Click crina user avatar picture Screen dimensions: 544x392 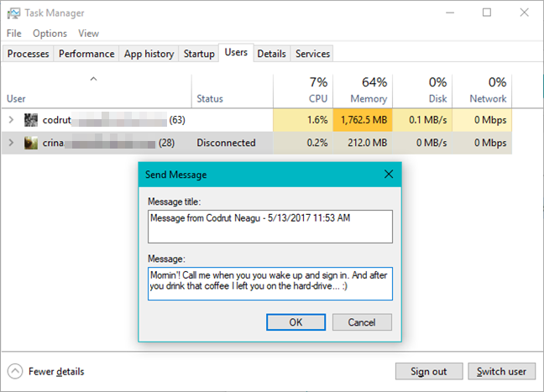click(x=31, y=143)
